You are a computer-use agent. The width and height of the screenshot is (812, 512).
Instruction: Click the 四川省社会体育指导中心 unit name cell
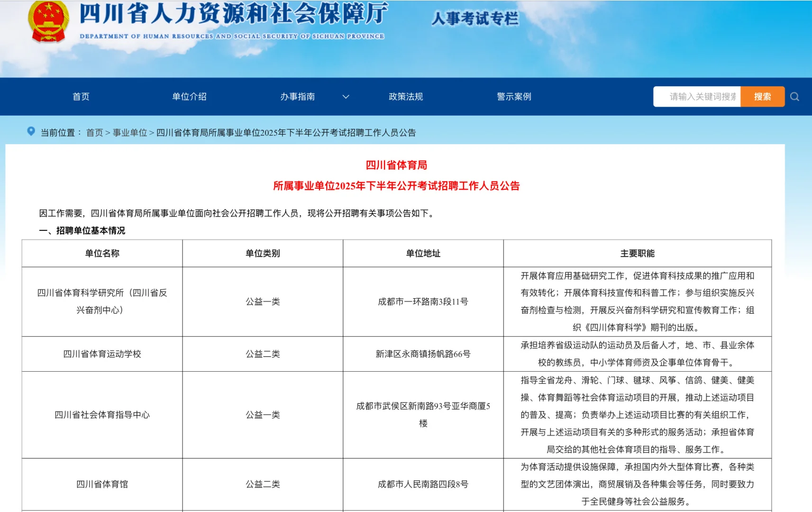[x=102, y=415]
